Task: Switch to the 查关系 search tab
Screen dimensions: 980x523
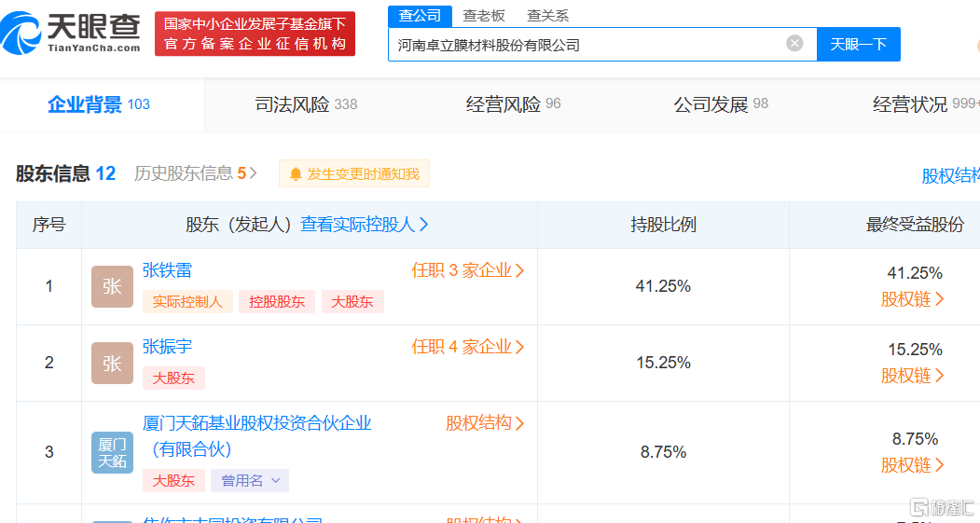Action: click(547, 16)
